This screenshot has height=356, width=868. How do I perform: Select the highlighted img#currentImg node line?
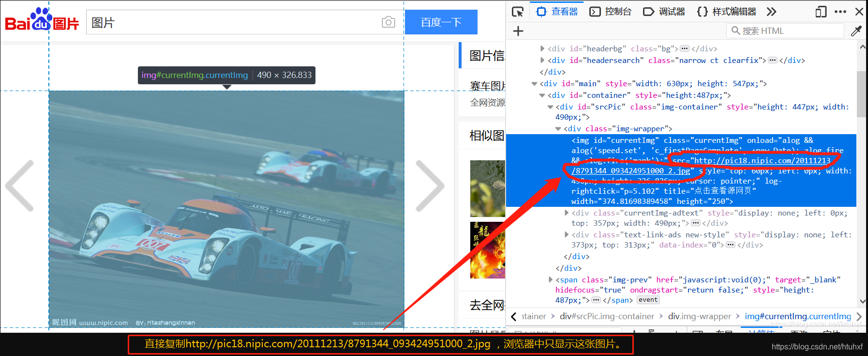(681, 170)
